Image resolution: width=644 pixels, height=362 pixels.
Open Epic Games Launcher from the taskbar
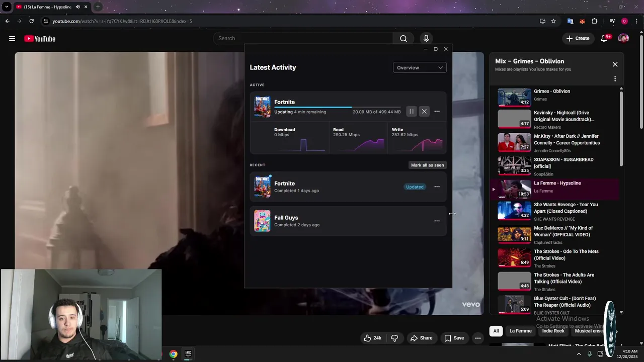188,354
